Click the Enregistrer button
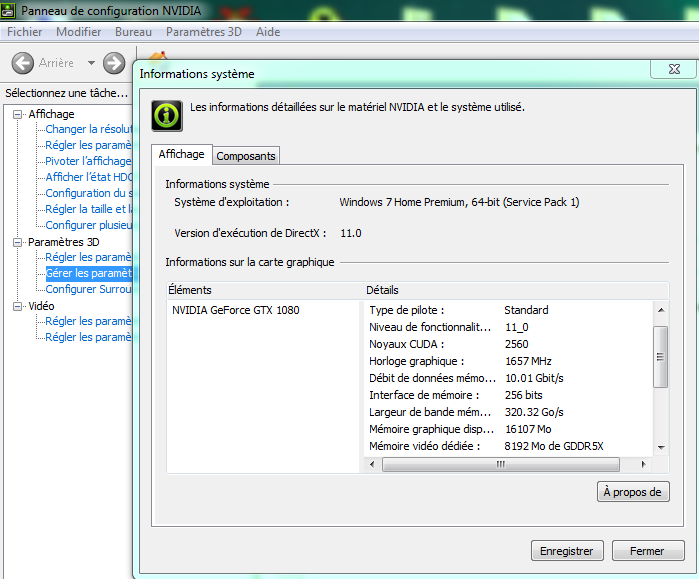The image size is (699, 579). (x=567, y=551)
